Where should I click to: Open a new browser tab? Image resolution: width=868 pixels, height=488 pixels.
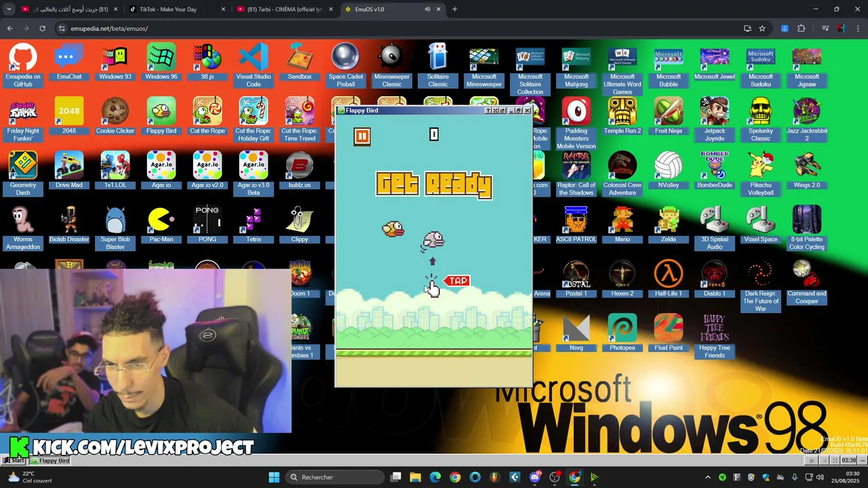click(x=455, y=9)
